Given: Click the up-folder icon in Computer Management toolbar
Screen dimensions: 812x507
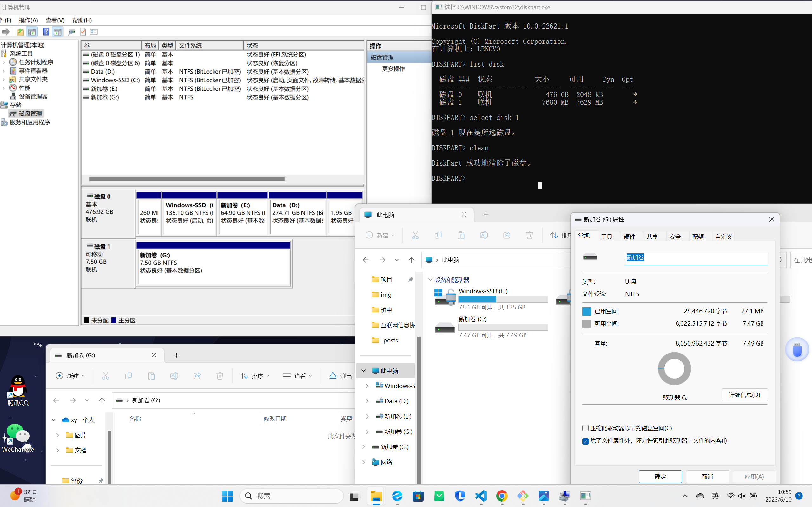Looking at the screenshot, I should (20, 32).
